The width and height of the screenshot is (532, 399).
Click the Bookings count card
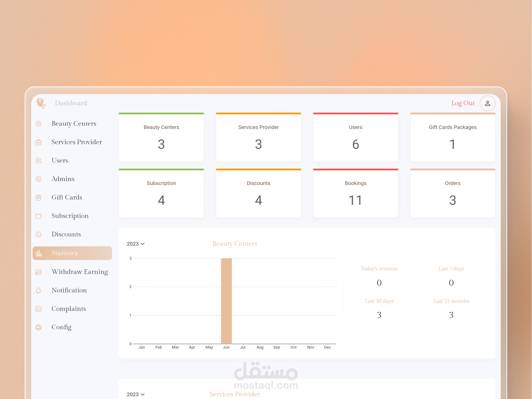click(x=355, y=194)
